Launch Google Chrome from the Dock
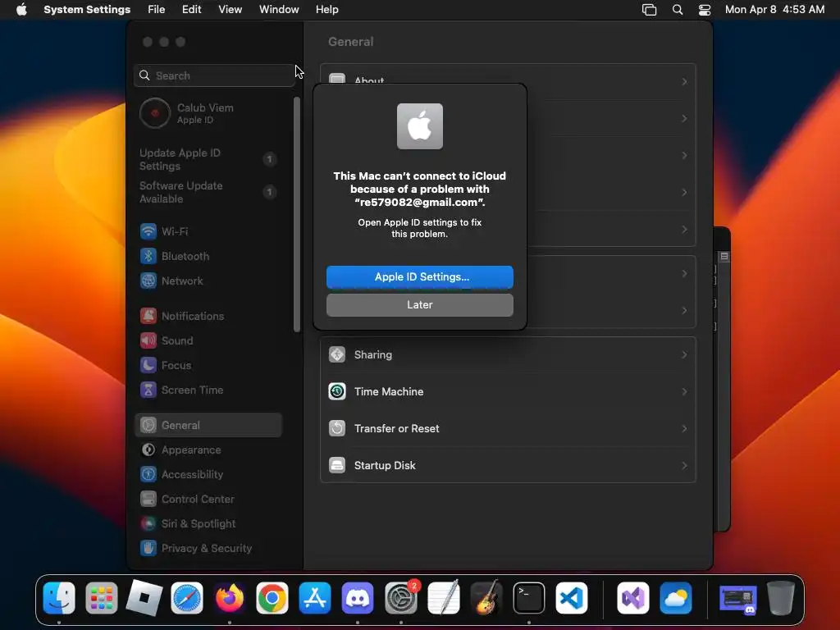Screen dimensions: 840x630 [272, 598]
